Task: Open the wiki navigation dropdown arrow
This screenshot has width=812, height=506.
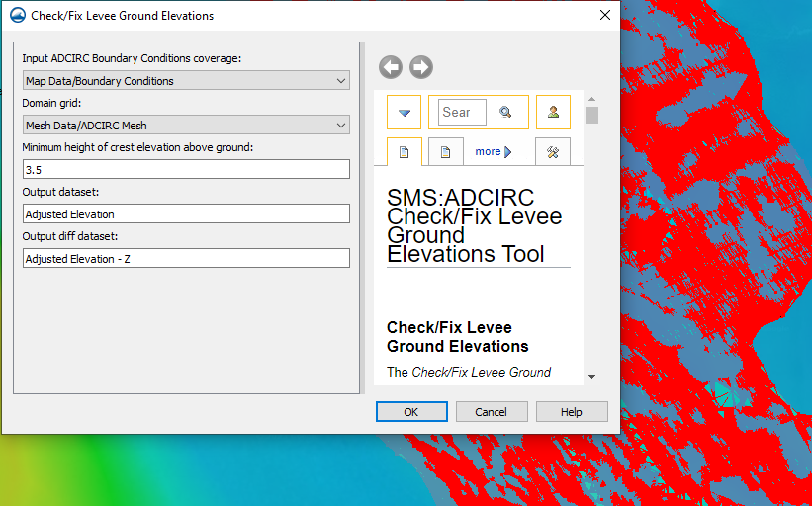Action: click(x=404, y=113)
